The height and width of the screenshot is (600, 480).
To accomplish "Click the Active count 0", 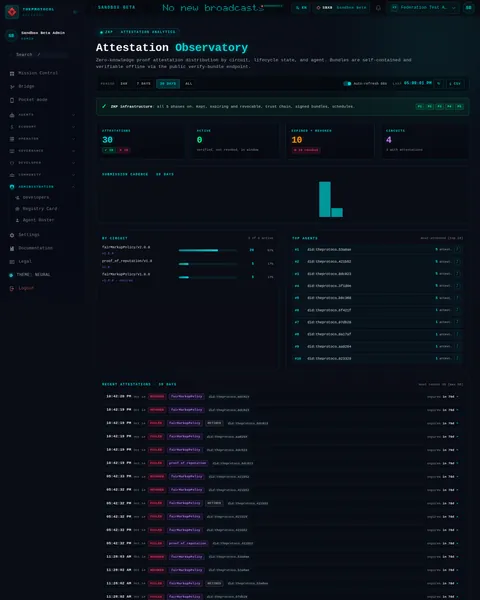I will (x=199, y=140).
